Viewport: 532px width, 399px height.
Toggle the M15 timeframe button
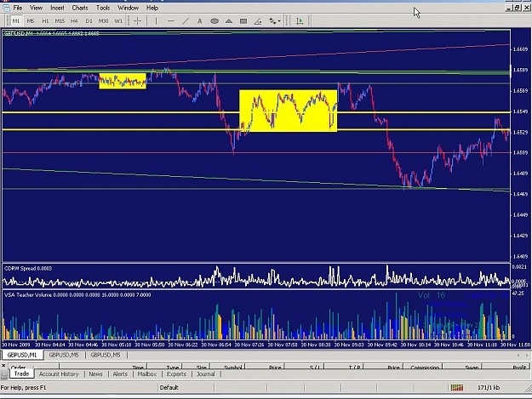point(60,21)
